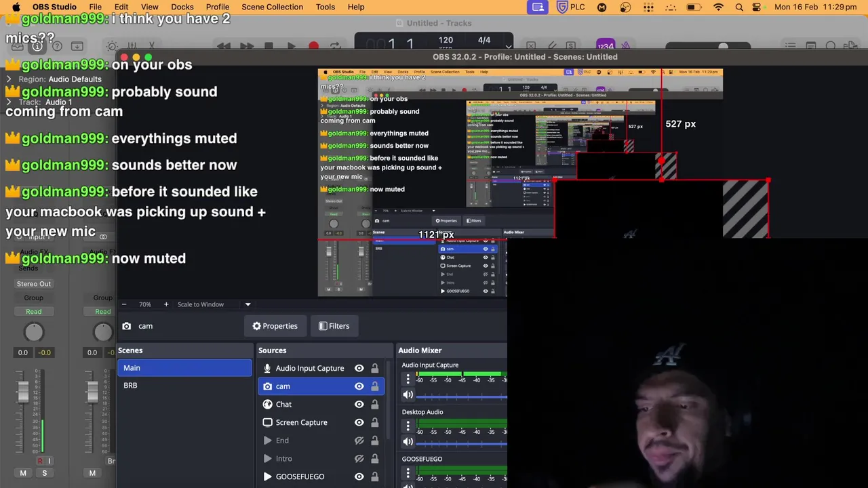The height and width of the screenshot is (488, 868).
Task: Click the Logic Pro play button
Action: 291,46
